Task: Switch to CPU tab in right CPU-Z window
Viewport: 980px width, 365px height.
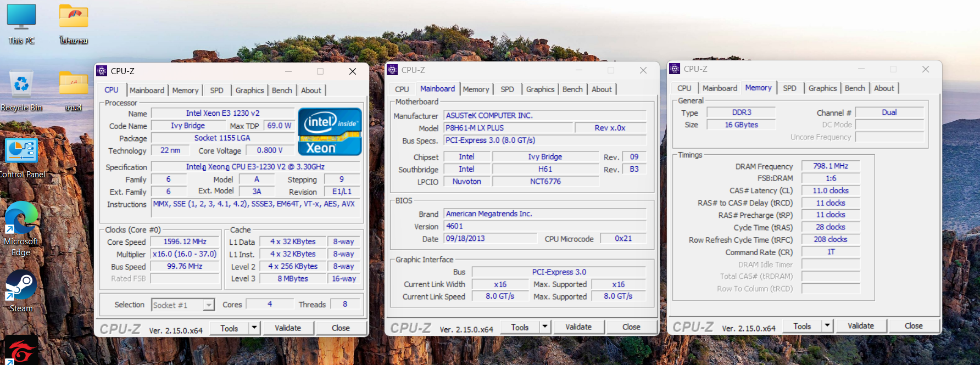Action: pyautogui.click(x=684, y=88)
